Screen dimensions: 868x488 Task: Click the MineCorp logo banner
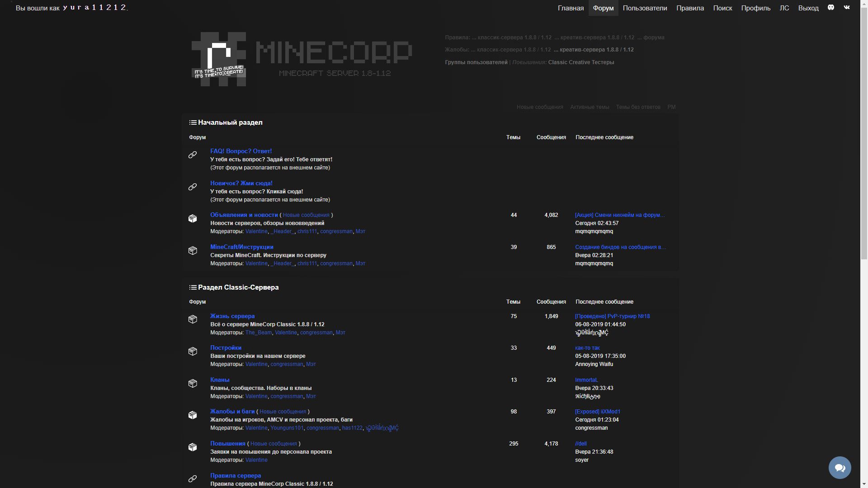pyautogui.click(x=302, y=59)
